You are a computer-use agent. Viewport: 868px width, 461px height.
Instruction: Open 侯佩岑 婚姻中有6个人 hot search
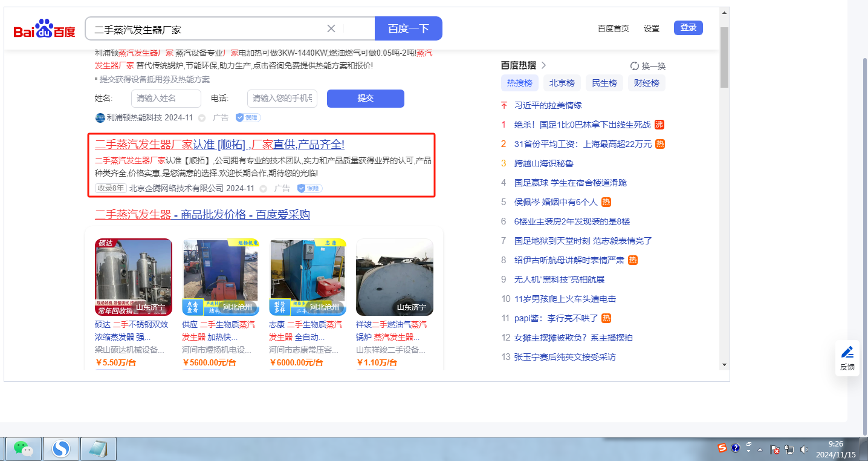coord(555,202)
